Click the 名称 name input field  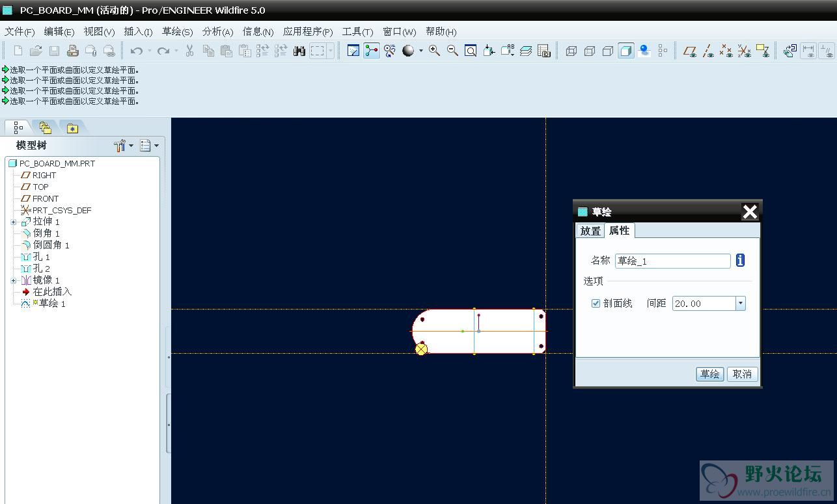(673, 261)
